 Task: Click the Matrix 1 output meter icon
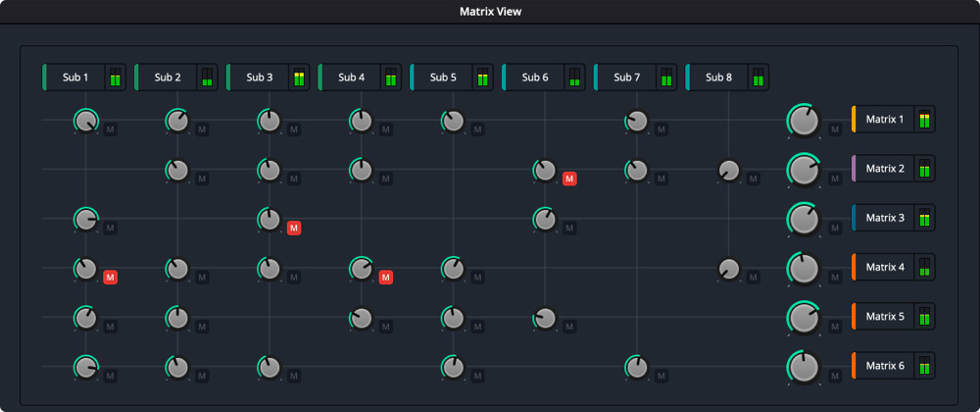(923, 120)
